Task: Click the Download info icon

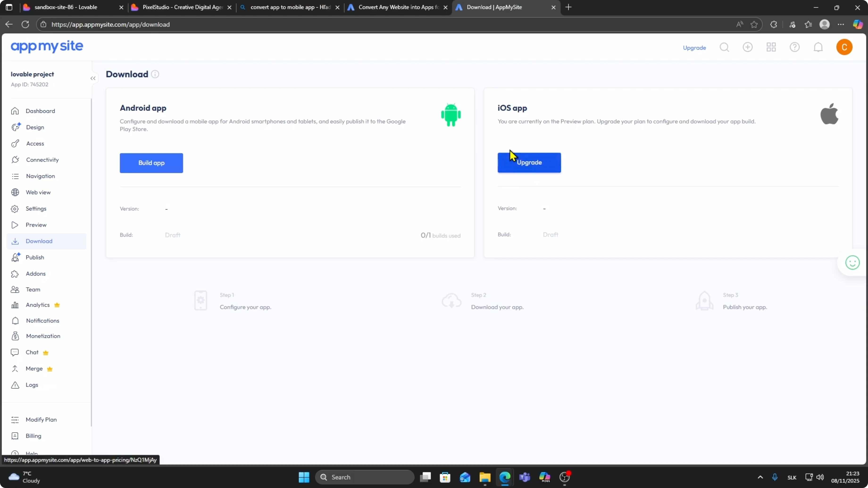Action: pyautogui.click(x=155, y=74)
